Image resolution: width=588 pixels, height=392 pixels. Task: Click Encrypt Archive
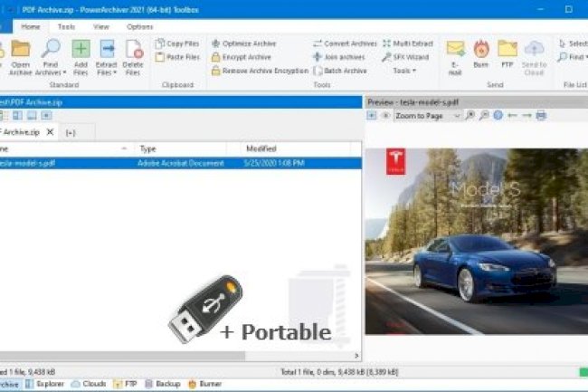click(x=242, y=57)
